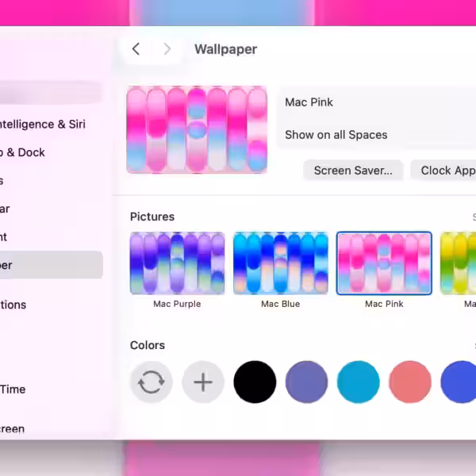Pick the yellow-green wallpaper thumbnail
Image resolution: width=476 pixels, height=476 pixels.
[459, 263]
